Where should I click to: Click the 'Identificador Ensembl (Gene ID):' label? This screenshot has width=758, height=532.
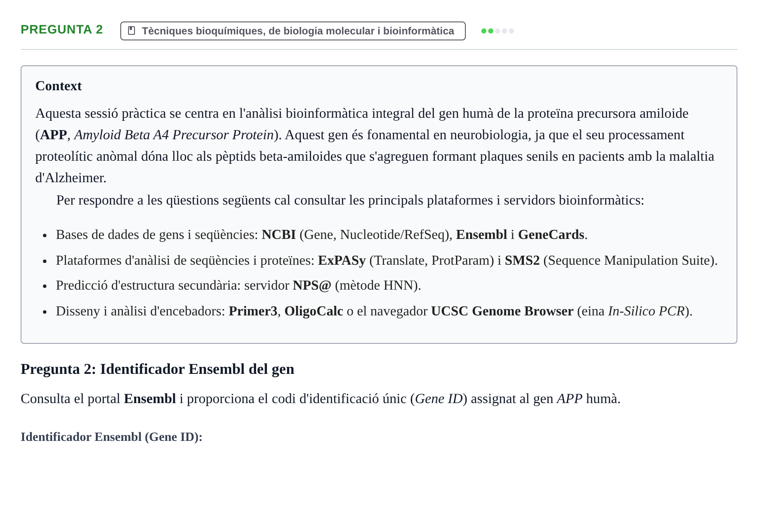(x=111, y=437)
